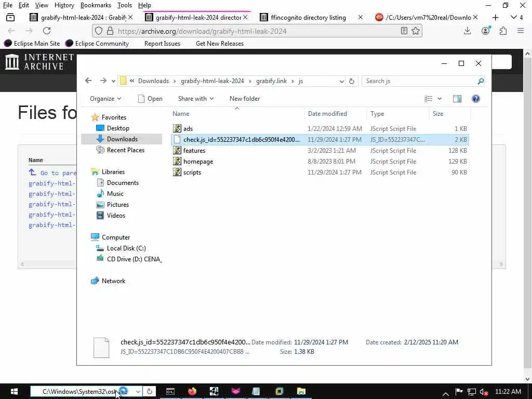532x399 pixels.
Task: Toggle Firefox reader view icon
Action: tap(404, 31)
